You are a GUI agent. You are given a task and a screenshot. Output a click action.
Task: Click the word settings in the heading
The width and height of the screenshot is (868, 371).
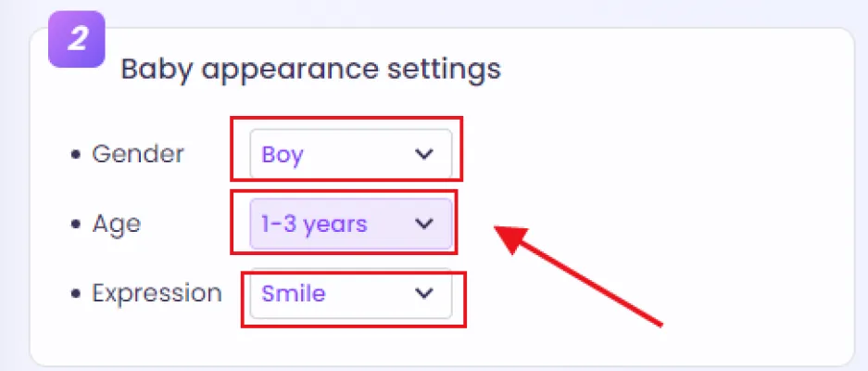click(449, 70)
